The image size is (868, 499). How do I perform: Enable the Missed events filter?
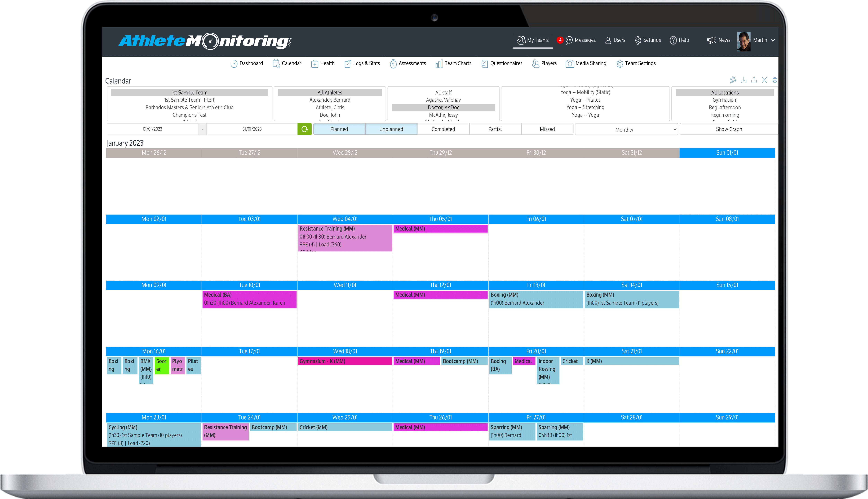click(547, 129)
